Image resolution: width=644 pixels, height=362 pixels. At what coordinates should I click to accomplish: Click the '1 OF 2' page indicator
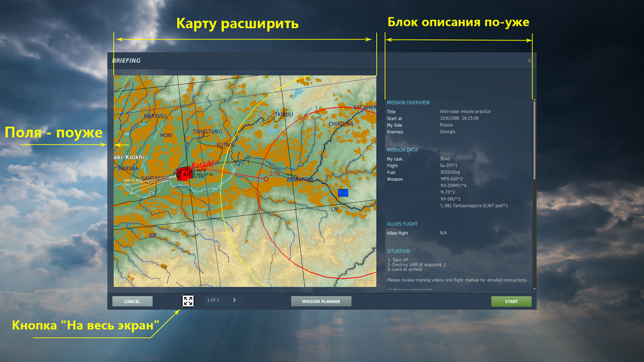pos(213,300)
